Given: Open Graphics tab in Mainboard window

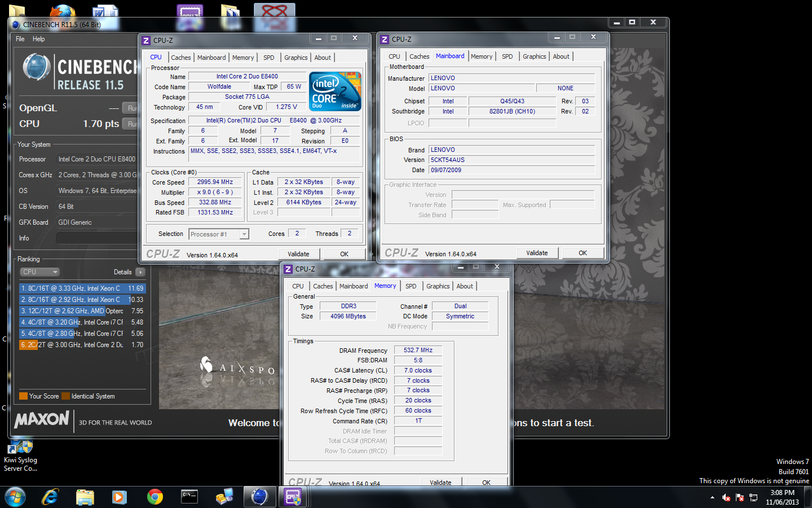Looking at the screenshot, I should (x=535, y=56).
